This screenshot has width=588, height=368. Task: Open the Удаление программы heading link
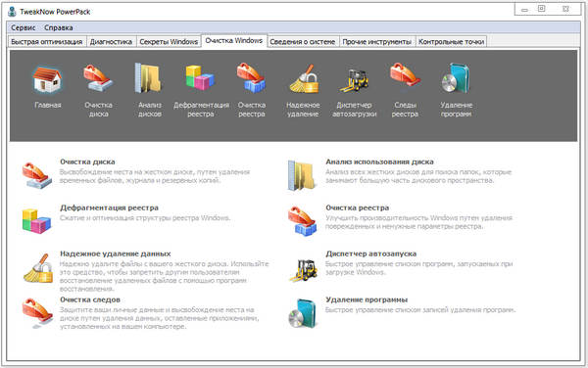[367, 299]
